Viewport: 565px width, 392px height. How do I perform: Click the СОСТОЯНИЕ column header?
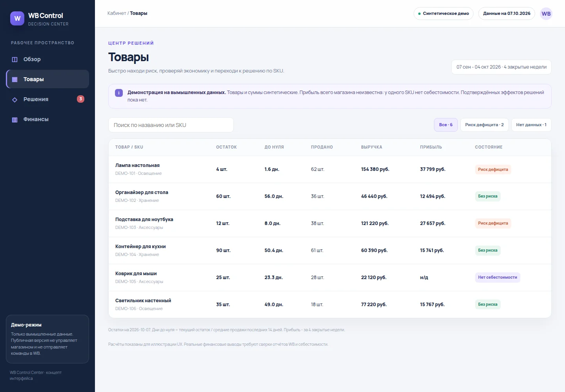click(x=488, y=147)
